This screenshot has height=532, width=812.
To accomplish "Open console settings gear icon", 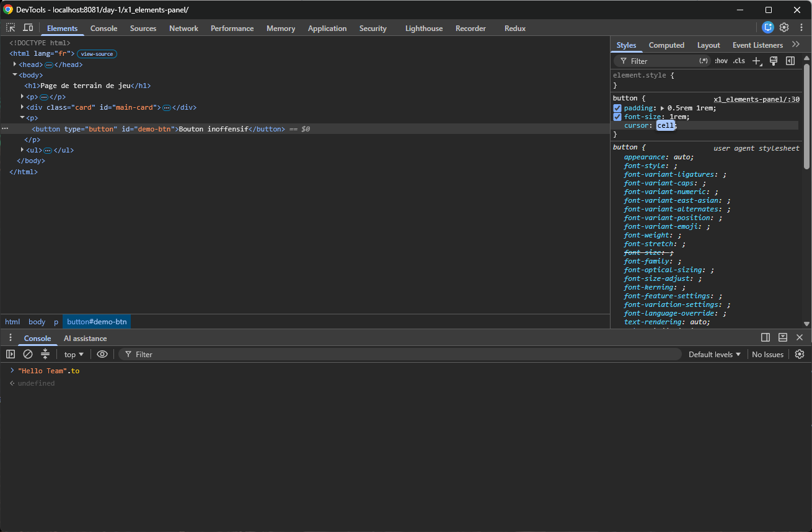I will pos(800,354).
